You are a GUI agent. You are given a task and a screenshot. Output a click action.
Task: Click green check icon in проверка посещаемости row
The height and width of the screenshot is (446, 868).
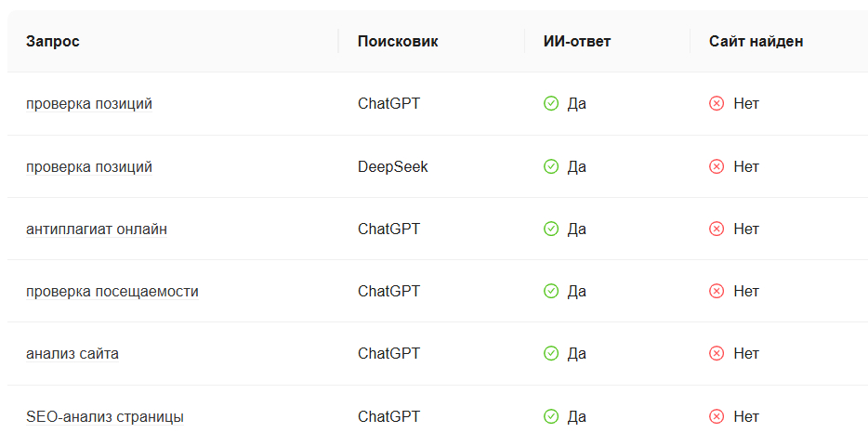[x=551, y=291]
